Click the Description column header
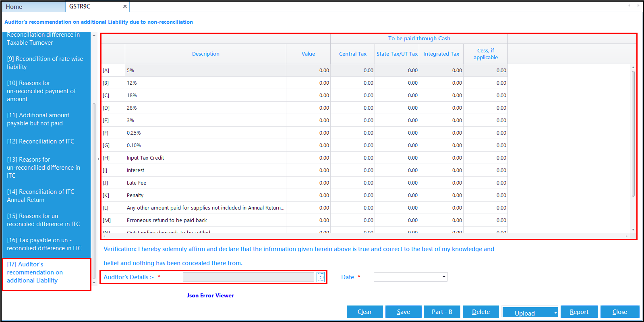The image size is (644, 322). click(x=206, y=54)
